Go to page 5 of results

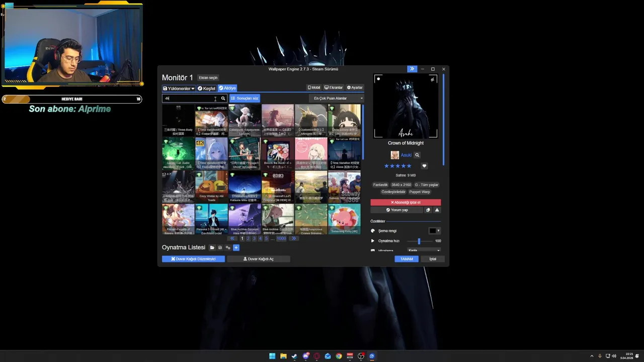[x=266, y=238]
